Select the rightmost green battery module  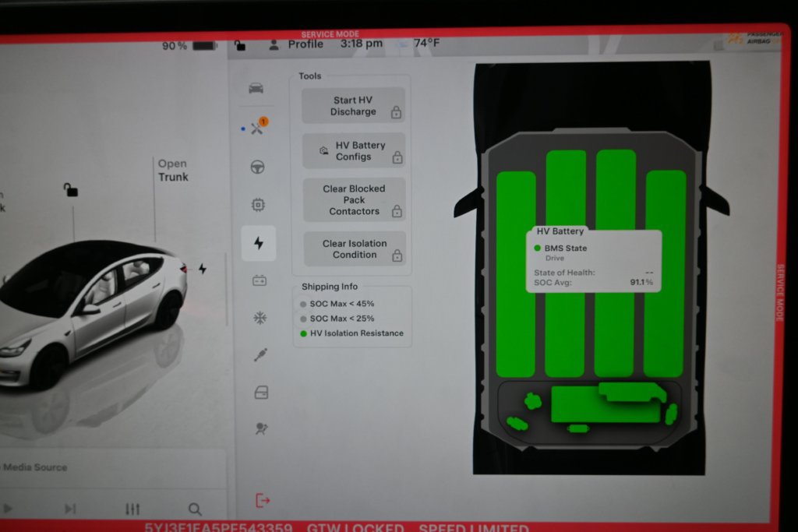pyautogui.click(x=665, y=273)
